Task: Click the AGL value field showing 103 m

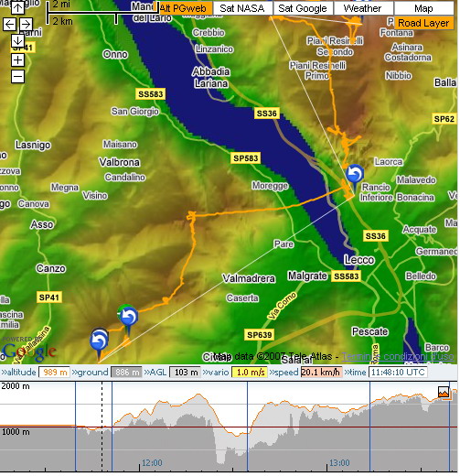Action: click(186, 373)
